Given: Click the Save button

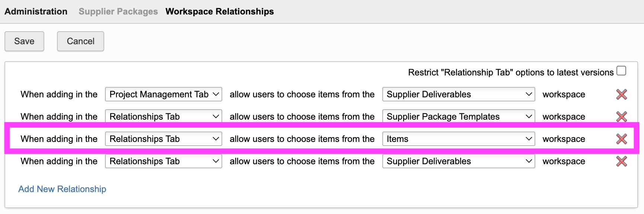Looking at the screenshot, I should (x=24, y=41).
